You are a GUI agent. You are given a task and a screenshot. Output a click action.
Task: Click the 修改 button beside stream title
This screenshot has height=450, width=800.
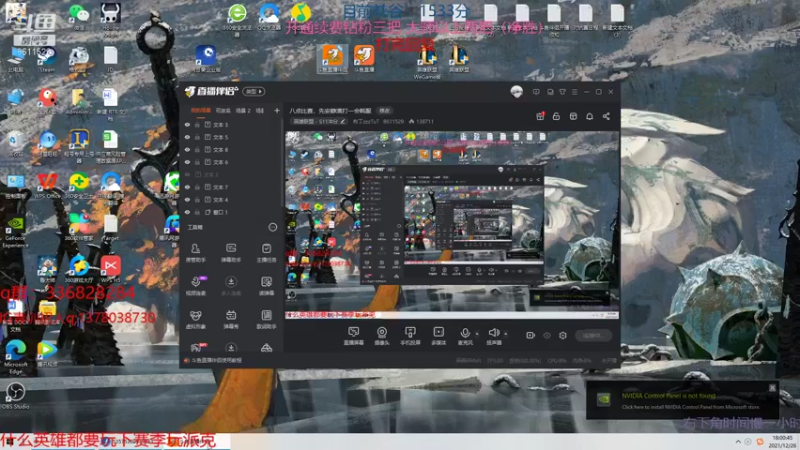[x=384, y=111]
